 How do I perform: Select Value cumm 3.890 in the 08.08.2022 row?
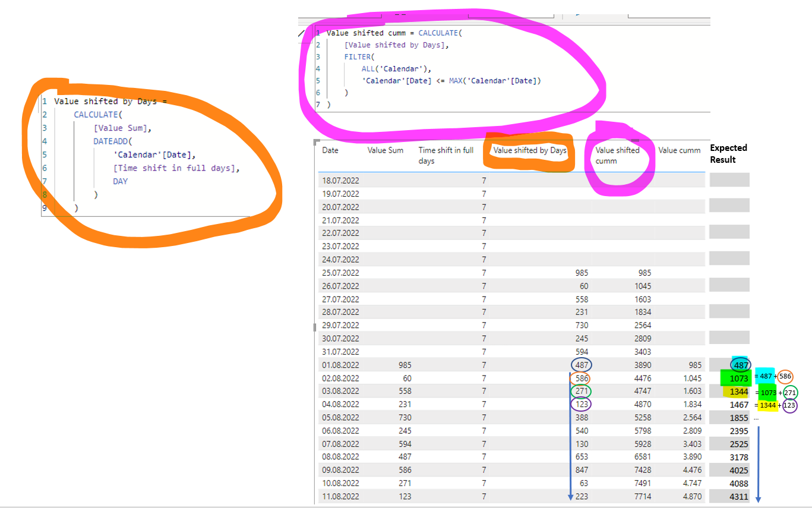(691, 457)
